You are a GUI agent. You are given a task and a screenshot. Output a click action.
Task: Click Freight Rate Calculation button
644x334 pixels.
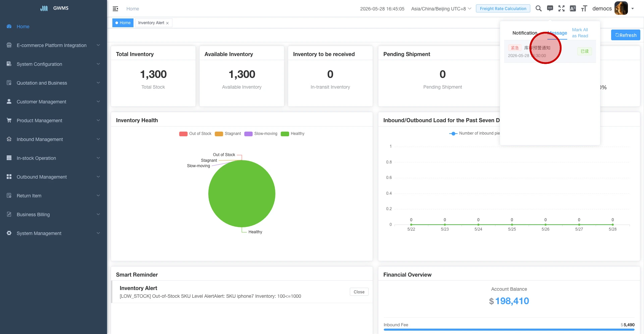pos(503,9)
